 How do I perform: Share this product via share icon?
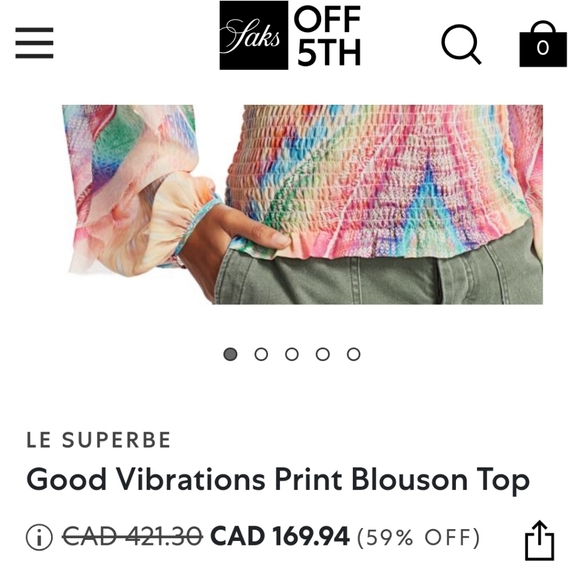tap(540, 540)
